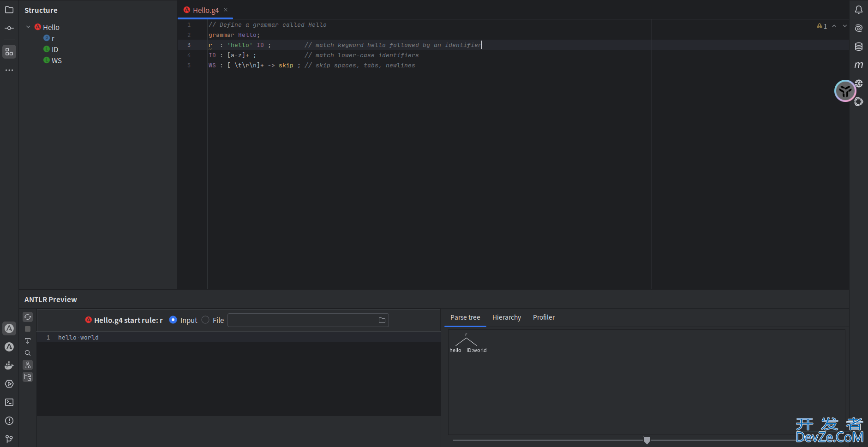
Task: Open the Database tool window
Action: click(859, 47)
